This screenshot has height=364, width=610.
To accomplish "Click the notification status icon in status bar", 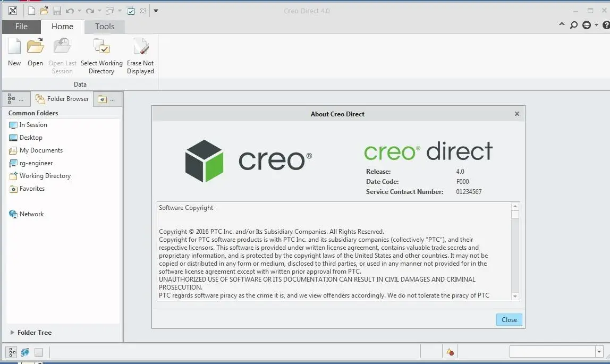I will coord(450,352).
